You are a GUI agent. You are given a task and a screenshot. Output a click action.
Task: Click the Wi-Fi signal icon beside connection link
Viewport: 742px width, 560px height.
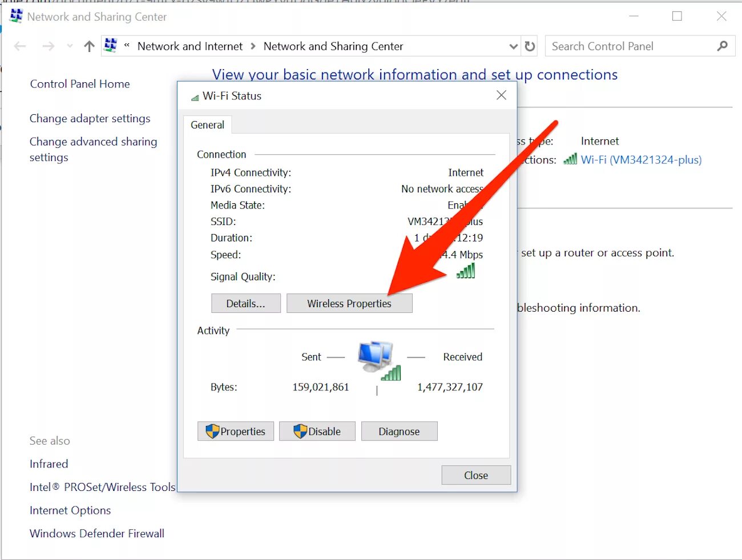tap(570, 159)
